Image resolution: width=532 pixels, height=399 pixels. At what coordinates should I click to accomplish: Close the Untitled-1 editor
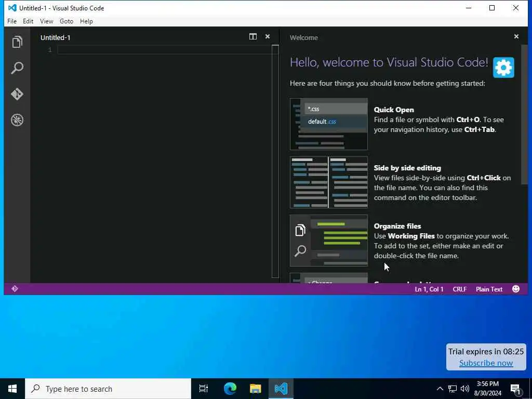point(268,37)
